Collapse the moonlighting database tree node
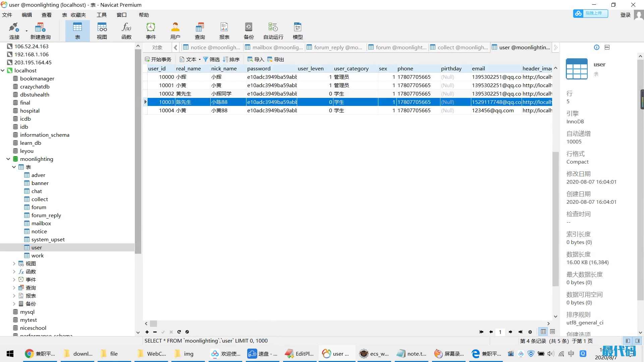 8,159
